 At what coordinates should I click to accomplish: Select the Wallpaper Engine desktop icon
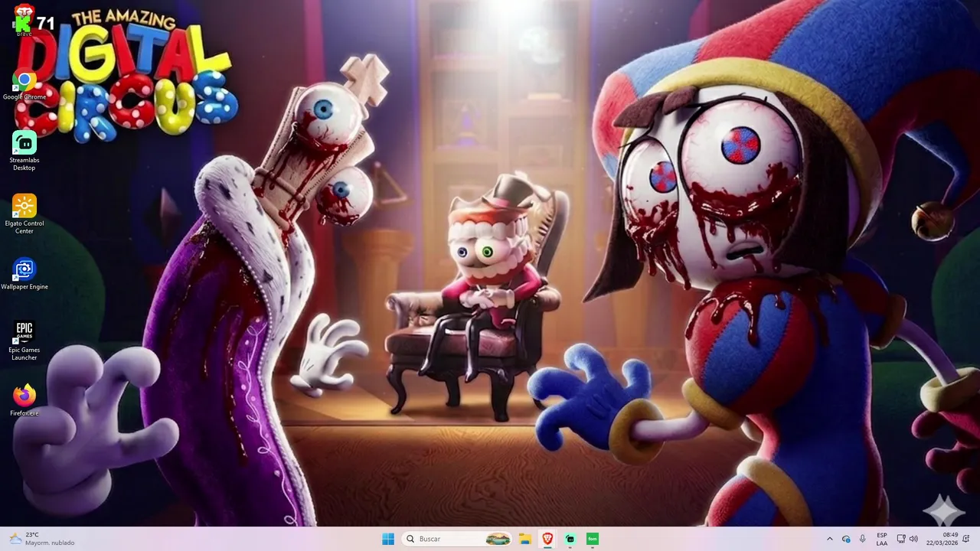(x=24, y=274)
